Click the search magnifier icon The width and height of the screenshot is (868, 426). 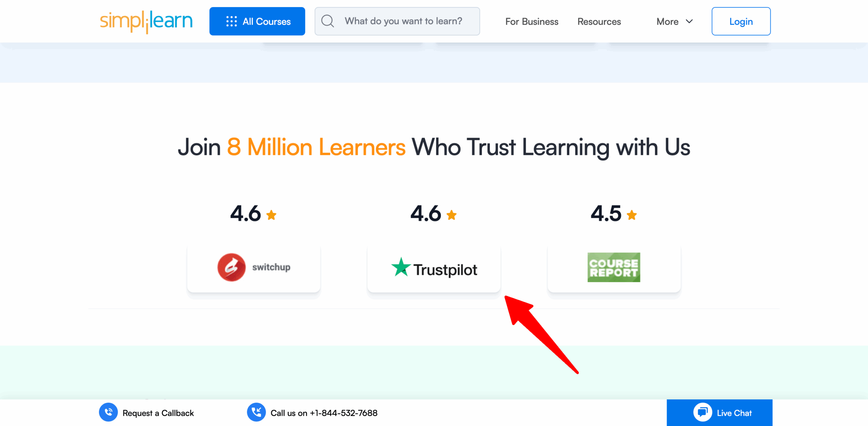coord(328,21)
